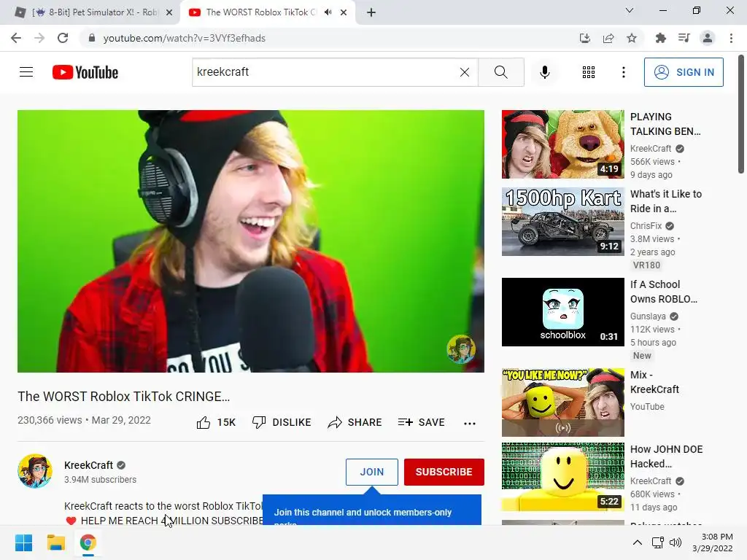Viewport: 747px width, 560px height.
Task: Open the network tray icon
Action: coord(658,542)
